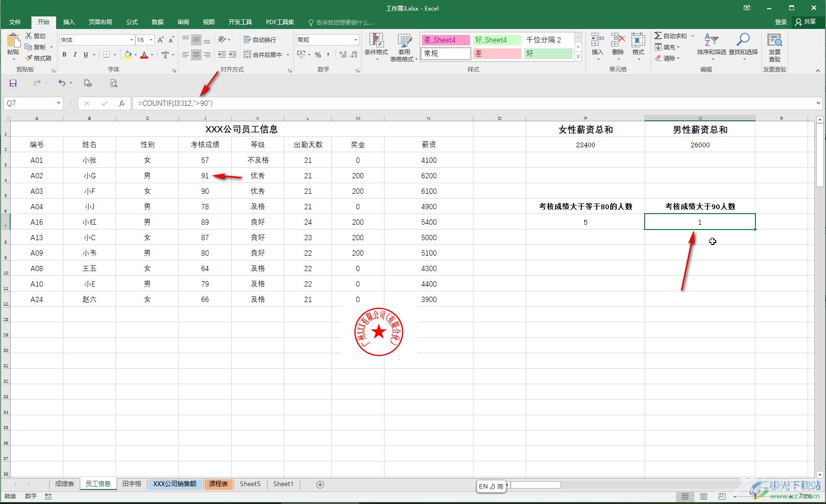The image size is (826, 504).
Task: Click the Delete cells icon
Action: pyautogui.click(x=618, y=40)
